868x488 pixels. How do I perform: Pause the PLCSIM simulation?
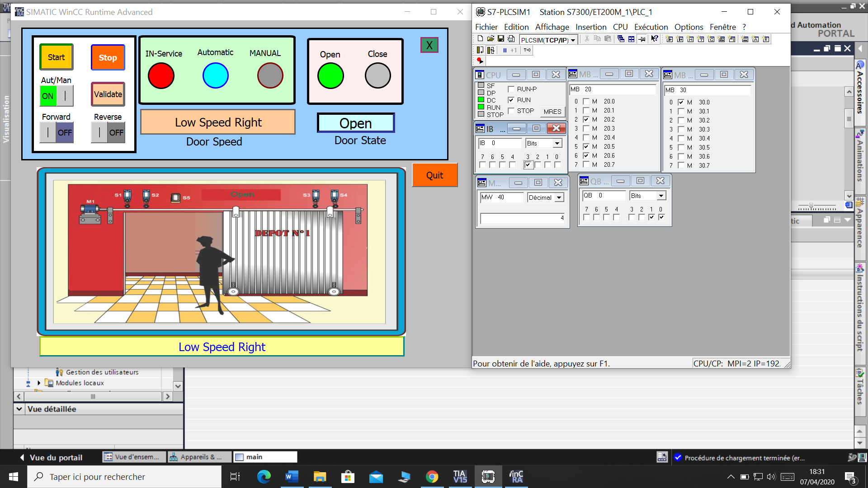(x=505, y=50)
